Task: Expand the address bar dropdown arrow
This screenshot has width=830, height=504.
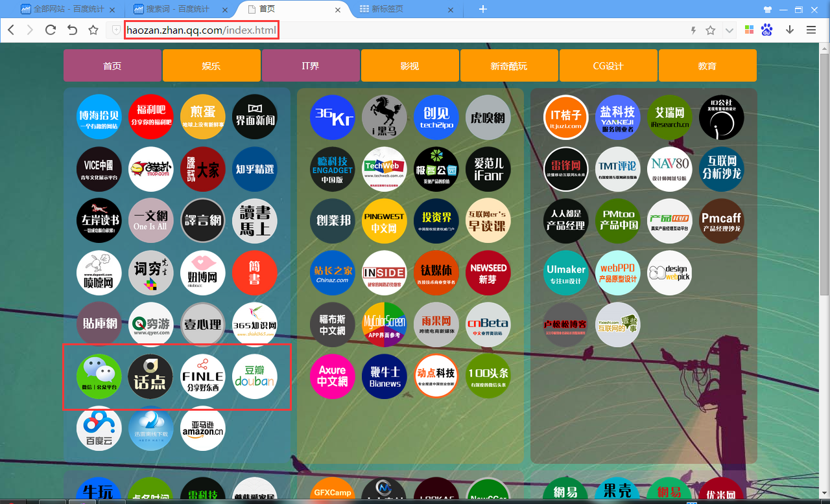Action: pyautogui.click(x=729, y=30)
